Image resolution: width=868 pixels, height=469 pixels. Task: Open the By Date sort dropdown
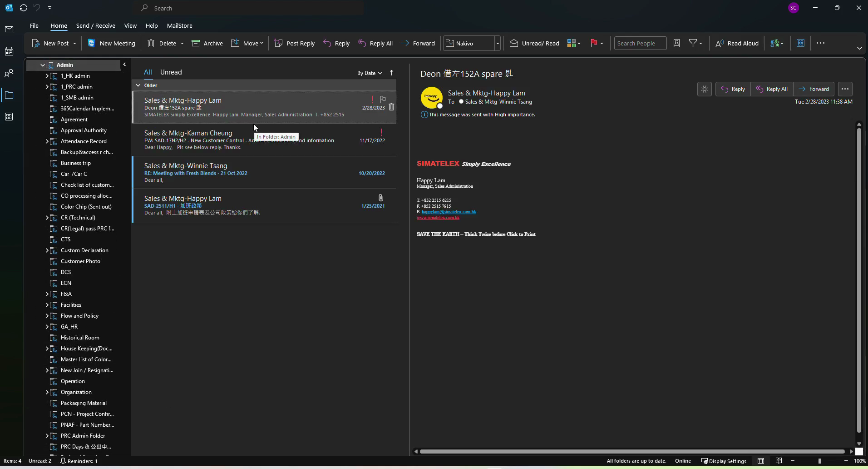click(x=370, y=73)
